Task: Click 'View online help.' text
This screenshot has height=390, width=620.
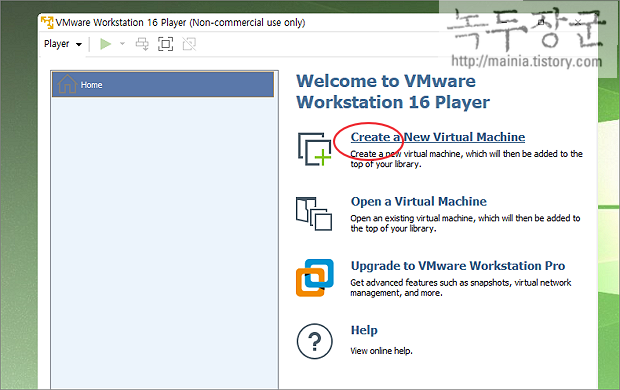Action: click(381, 351)
